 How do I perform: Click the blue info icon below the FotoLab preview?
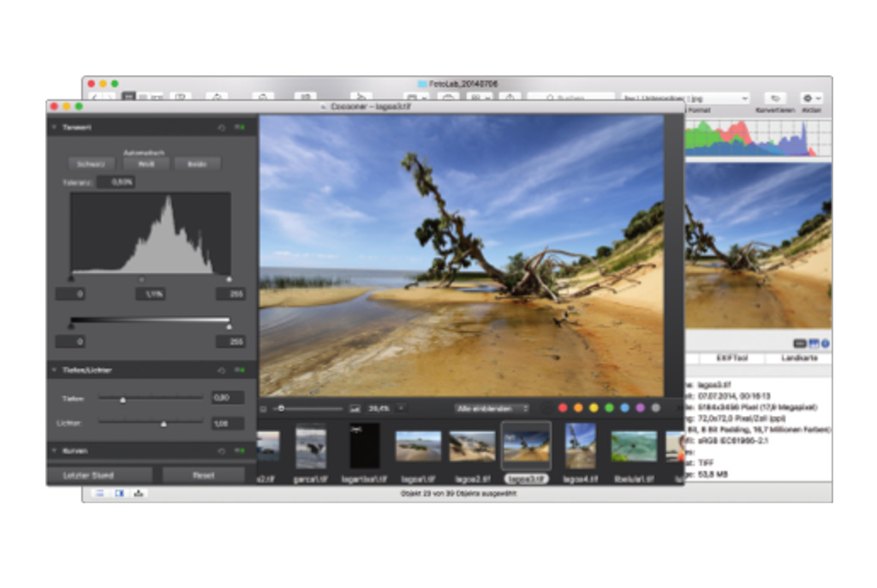coord(826,344)
